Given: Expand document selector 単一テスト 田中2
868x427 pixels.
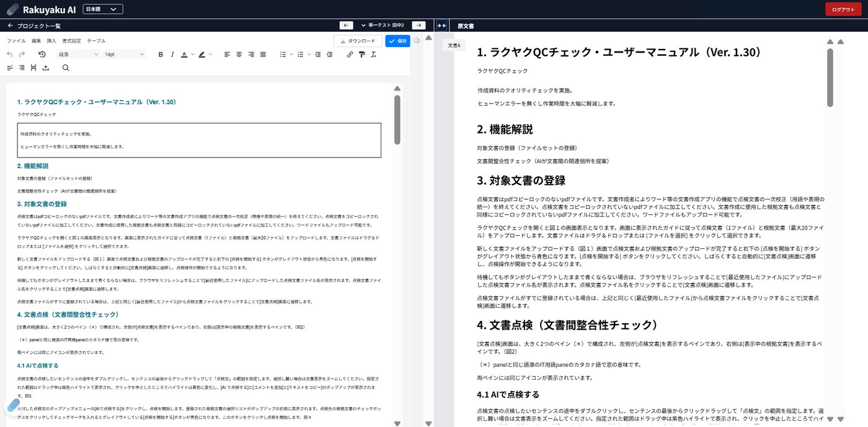Looking at the screenshot, I should coord(383,25).
